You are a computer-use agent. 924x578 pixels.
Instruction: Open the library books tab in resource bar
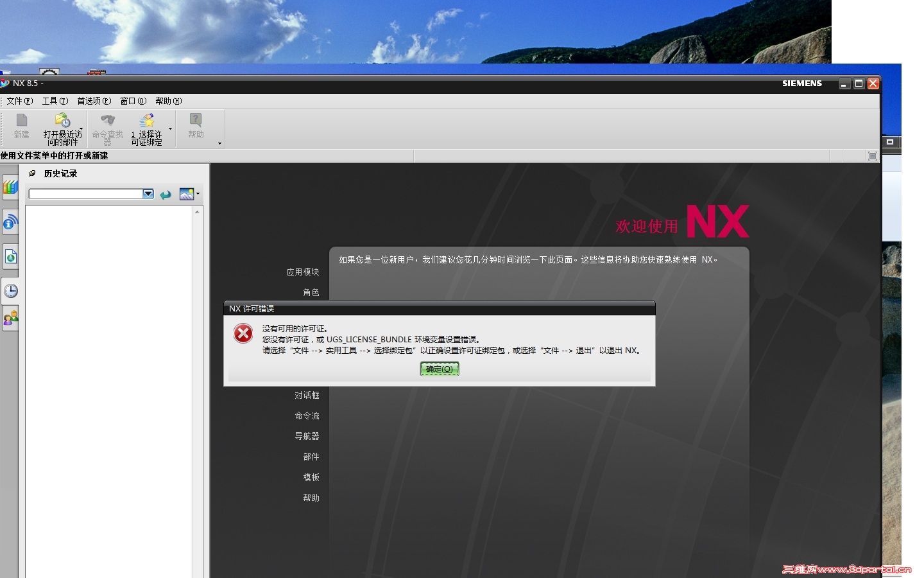[x=10, y=188]
